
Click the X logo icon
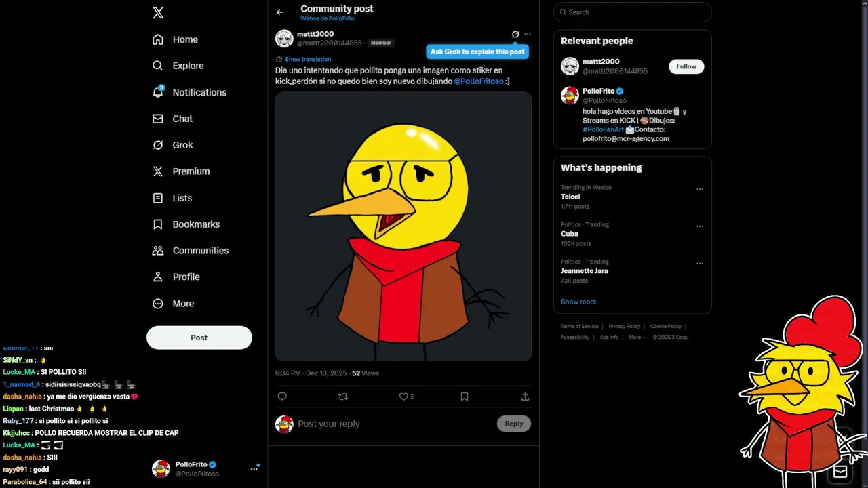click(158, 13)
